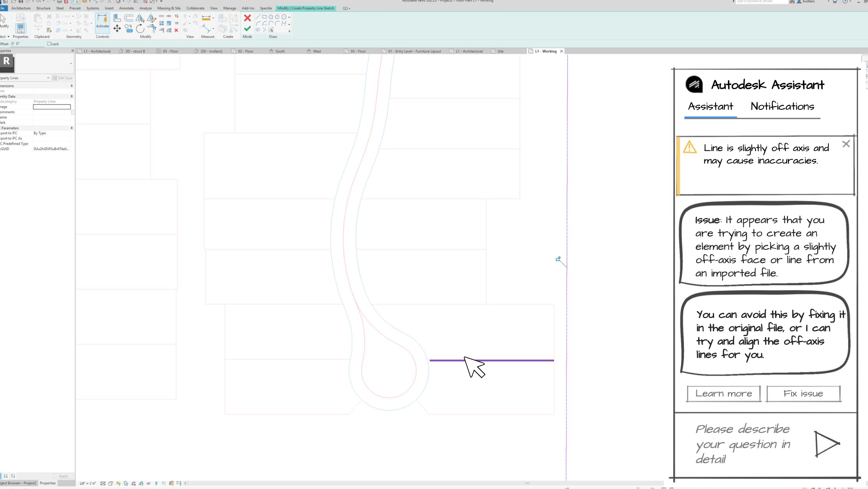Screen dimensions: 868x489
Task: Select the Align tool in Modify panel
Action: pyautogui.click(x=117, y=18)
